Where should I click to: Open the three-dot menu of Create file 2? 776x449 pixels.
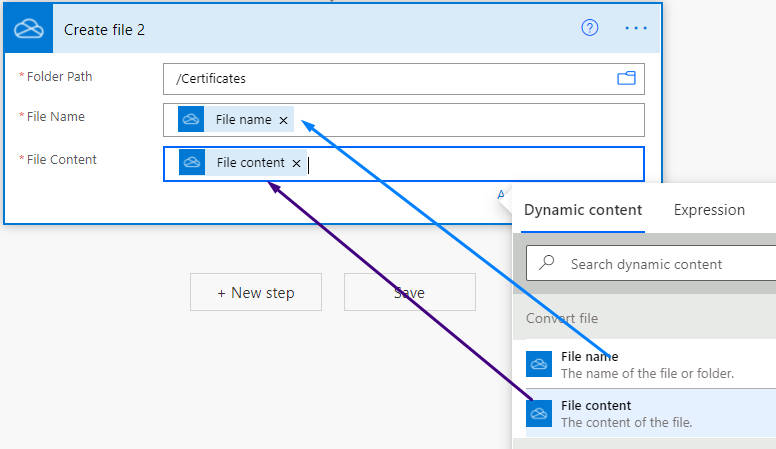(636, 28)
